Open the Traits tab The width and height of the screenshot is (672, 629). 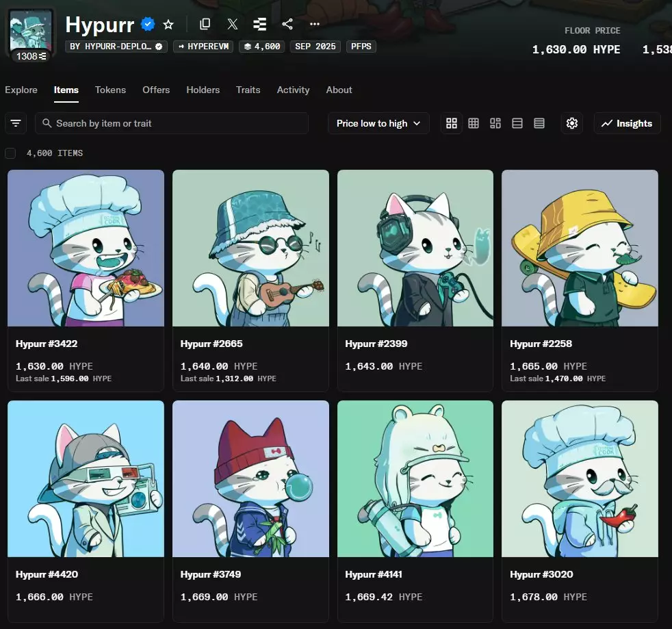(248, 90)
